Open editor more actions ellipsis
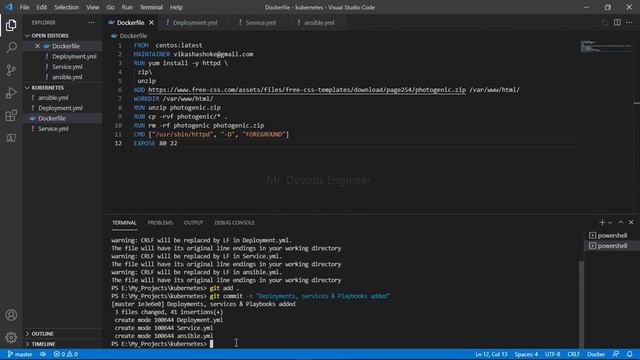 (x=629, y=22)
